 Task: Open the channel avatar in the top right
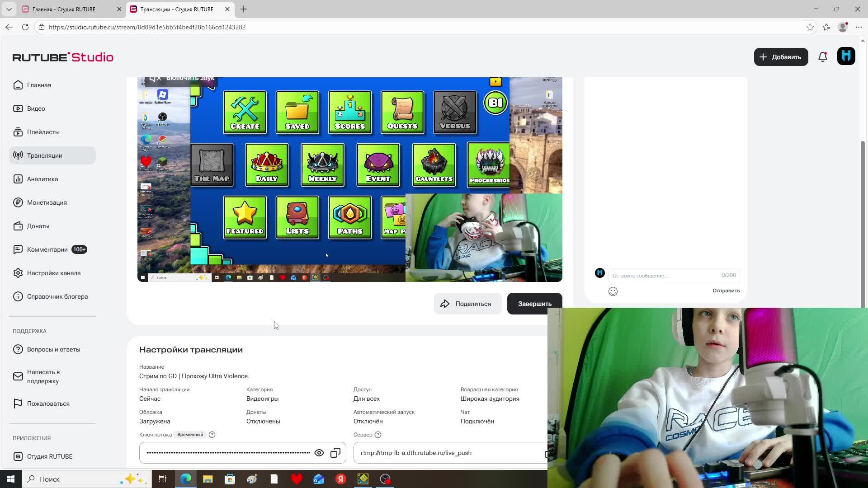pyautogui.click(x=846, y=57)
